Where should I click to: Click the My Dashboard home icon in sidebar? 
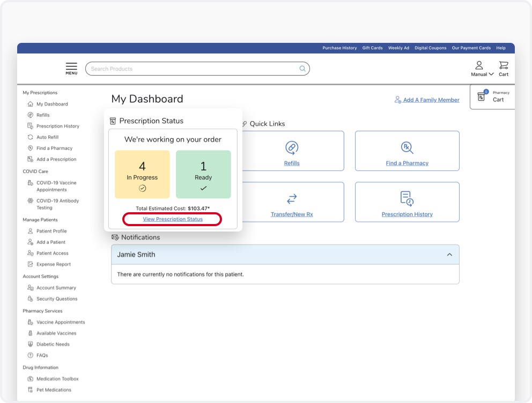30,104
